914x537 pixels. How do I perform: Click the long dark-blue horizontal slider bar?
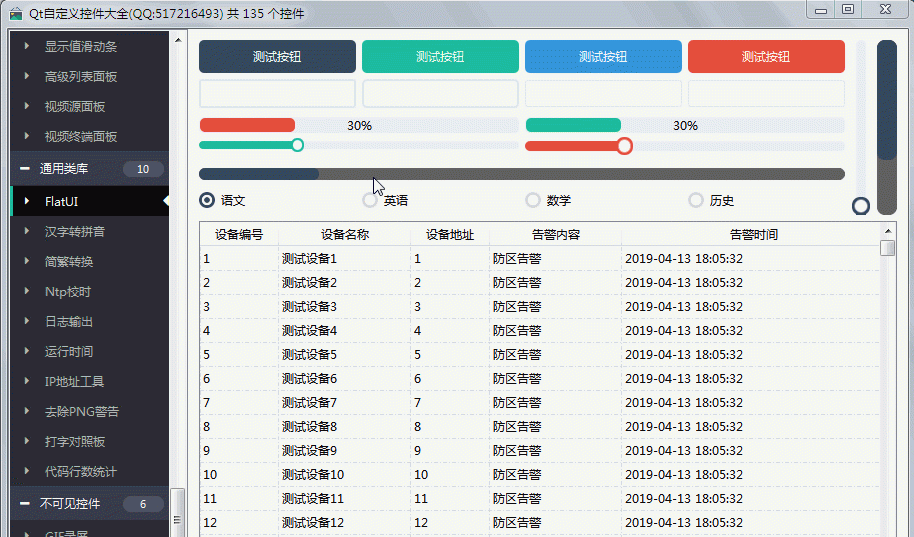coord(522,174)
